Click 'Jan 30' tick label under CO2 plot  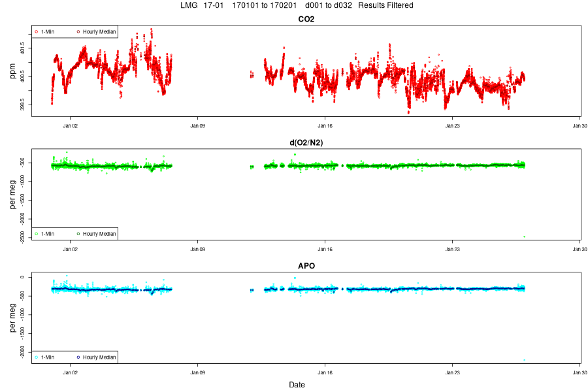[580, 126]
